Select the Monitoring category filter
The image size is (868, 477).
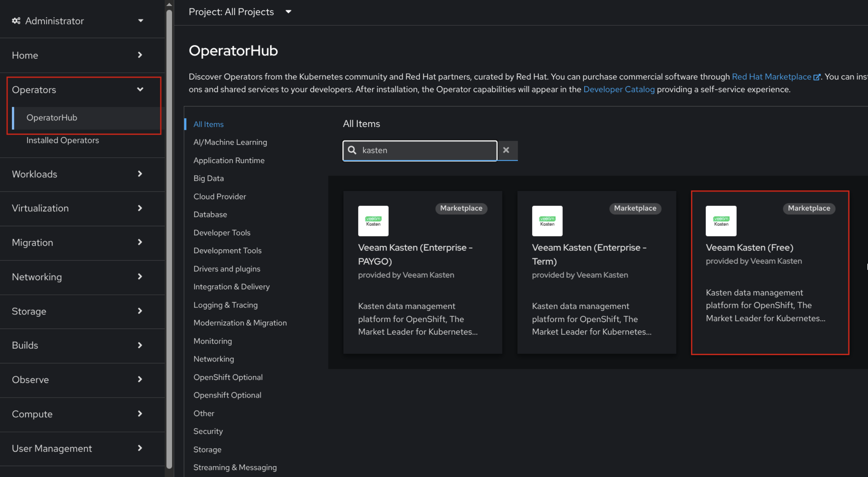(x=213, y=341)
